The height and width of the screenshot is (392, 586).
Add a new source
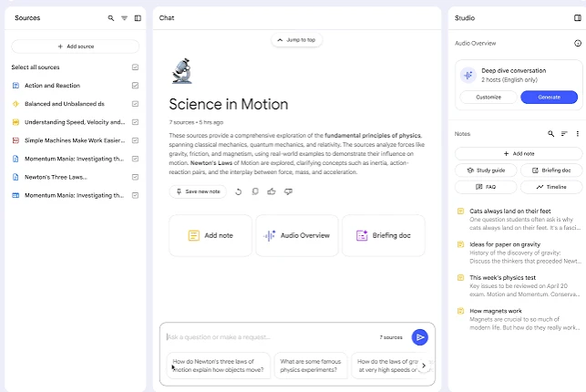pos(76,46)
